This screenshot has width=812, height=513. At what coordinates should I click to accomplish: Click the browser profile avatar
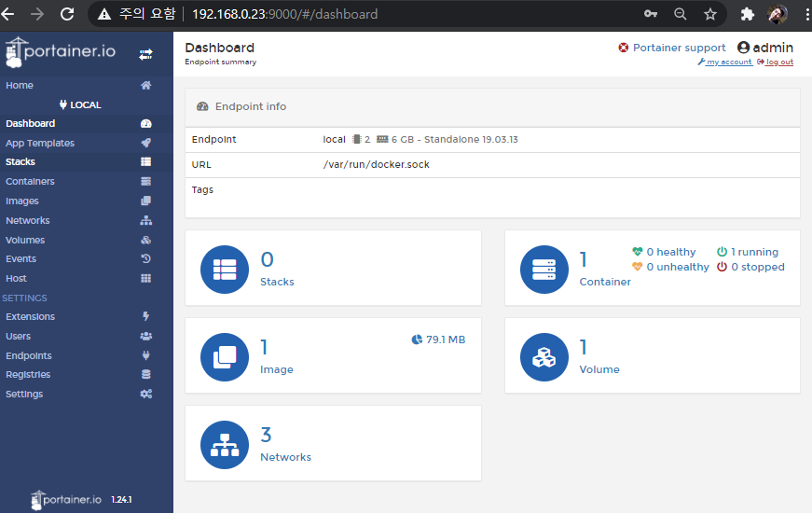click(778, 14)
